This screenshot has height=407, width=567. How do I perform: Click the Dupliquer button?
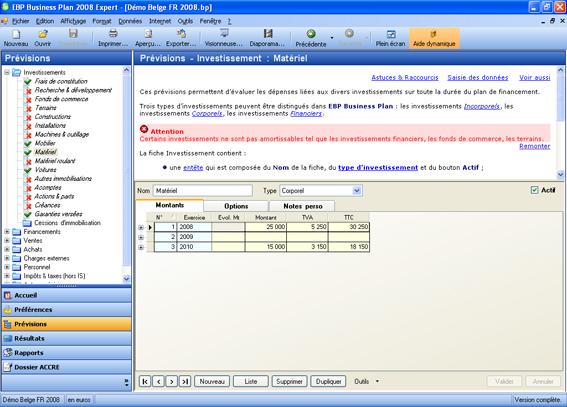pyautogui.click(x=328, y=381)
